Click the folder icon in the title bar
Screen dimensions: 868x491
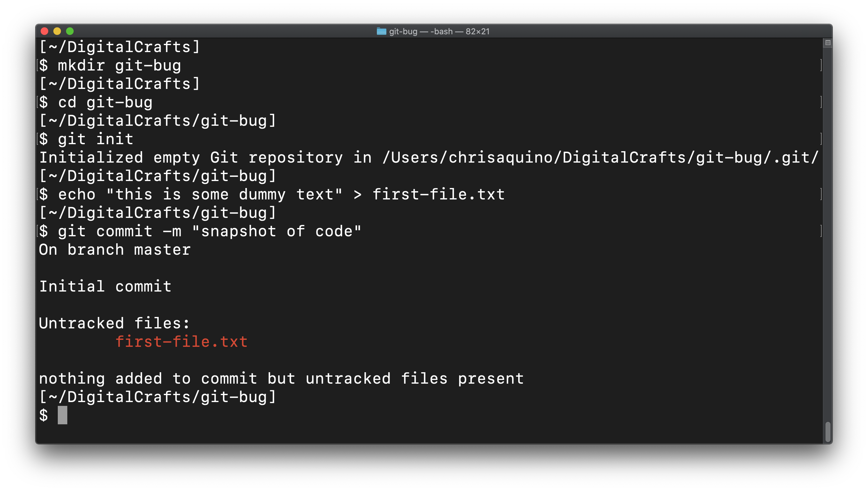[381, 31]
